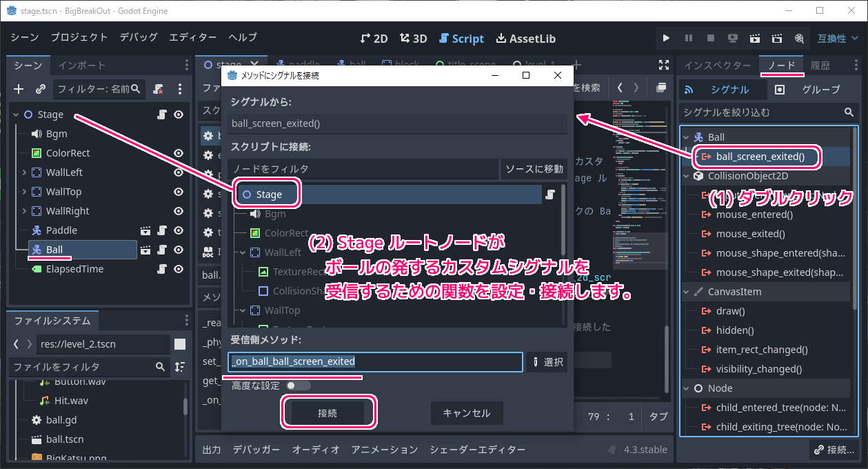868x469 pixels.
Task: Expand WallTop in the Scene tree
Action: [x=24, y=192]
